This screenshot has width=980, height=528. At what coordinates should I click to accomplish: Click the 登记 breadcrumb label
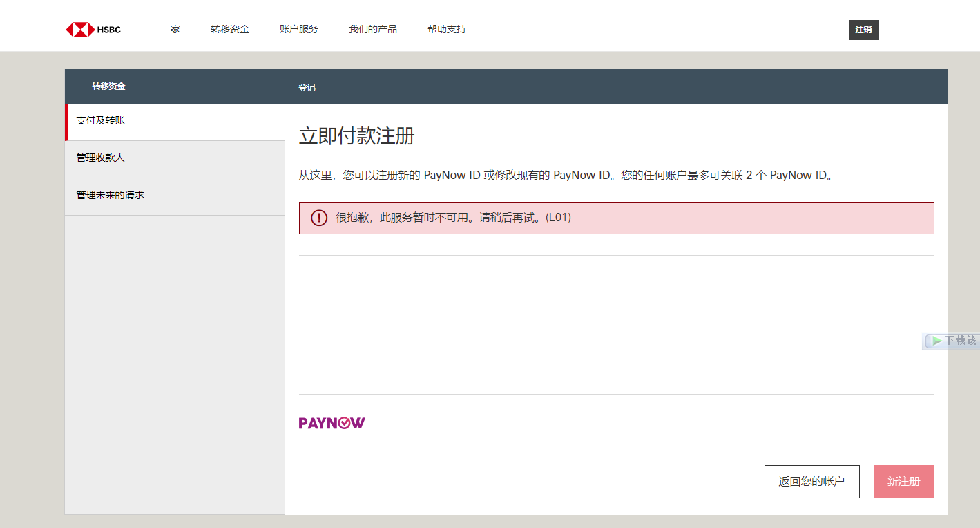point(307,87)
